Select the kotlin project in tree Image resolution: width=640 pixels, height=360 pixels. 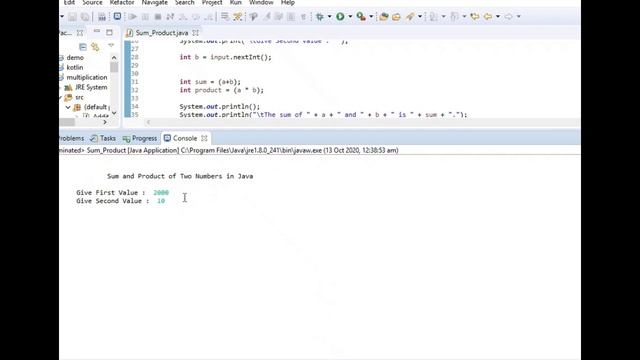(74, 67)
